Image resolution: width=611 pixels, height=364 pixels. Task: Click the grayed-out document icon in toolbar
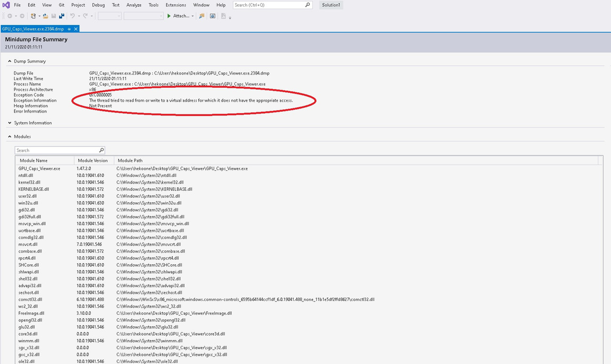point(223,16)
